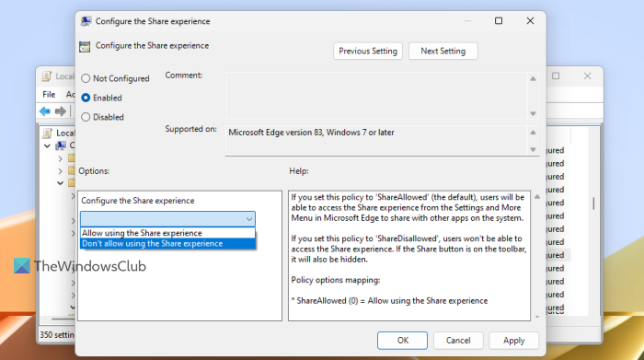644x360 pixels.
Task: Close the Configure the Share experience dialog
Action: (x=530, y=20)
